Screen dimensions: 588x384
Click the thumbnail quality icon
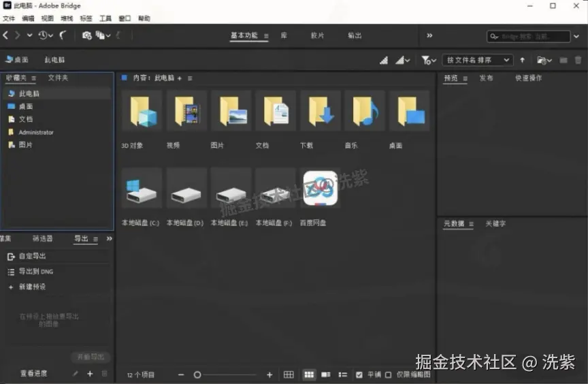point(384,60)
